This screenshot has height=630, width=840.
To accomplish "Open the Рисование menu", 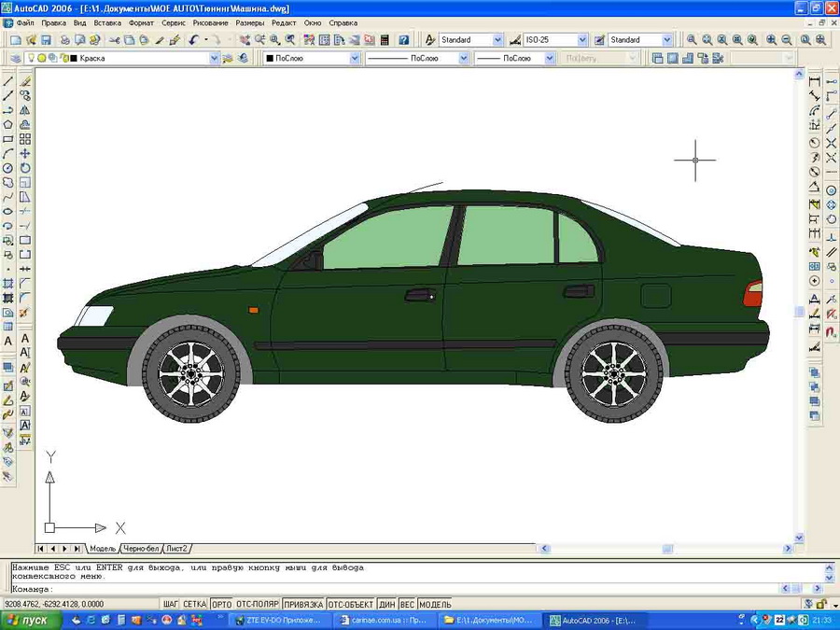I will point(210,22).
